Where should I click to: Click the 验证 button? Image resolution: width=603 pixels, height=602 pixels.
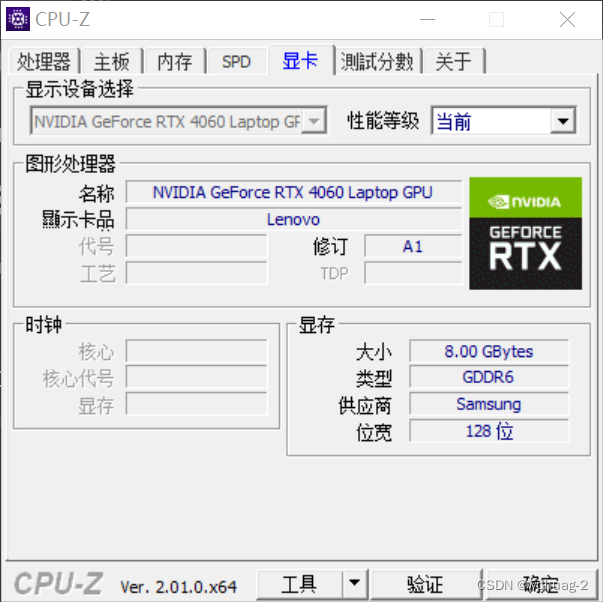coord(425,584)
